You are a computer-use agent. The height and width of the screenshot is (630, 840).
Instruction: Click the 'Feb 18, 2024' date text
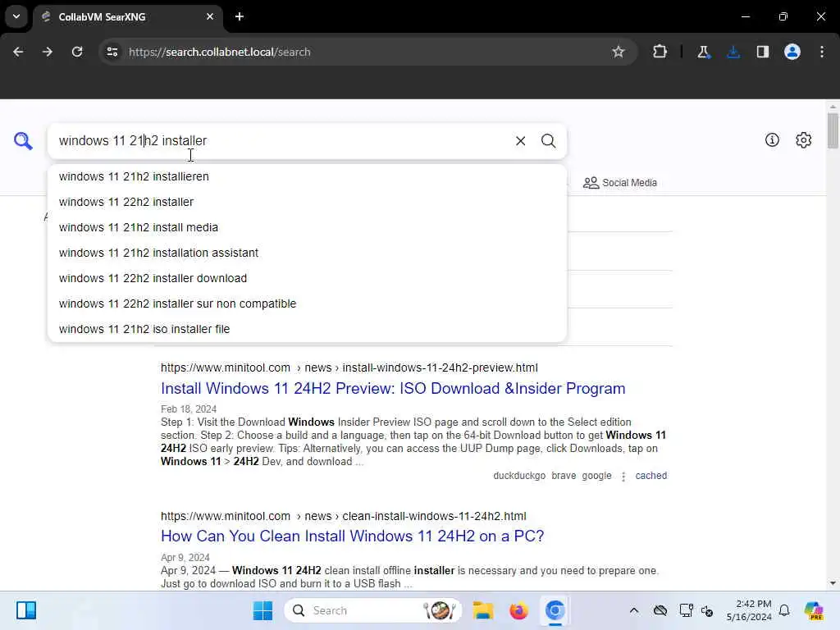coord(189,409)
